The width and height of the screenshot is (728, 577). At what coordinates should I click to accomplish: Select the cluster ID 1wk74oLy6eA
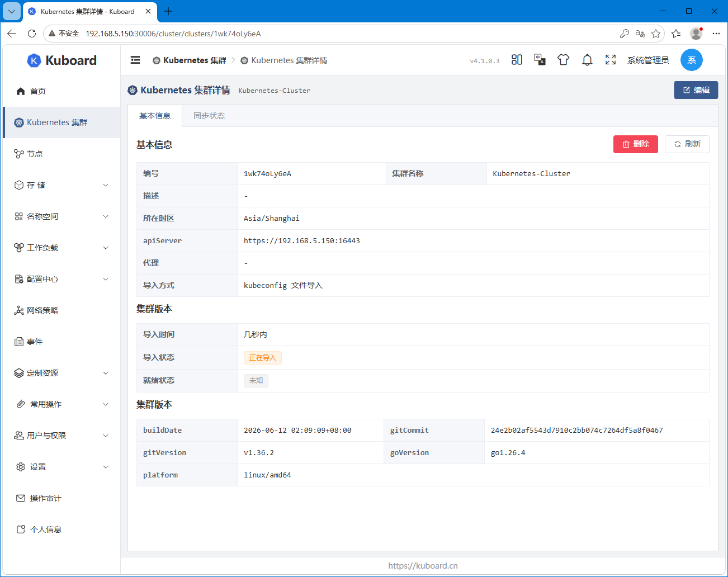tap(267, 174)
